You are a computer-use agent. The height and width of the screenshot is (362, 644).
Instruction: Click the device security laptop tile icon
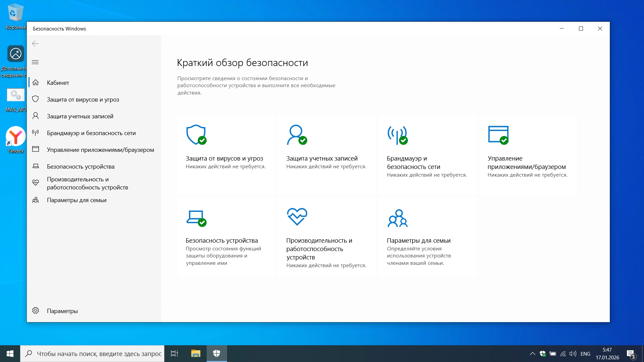[x=196, y=218]
